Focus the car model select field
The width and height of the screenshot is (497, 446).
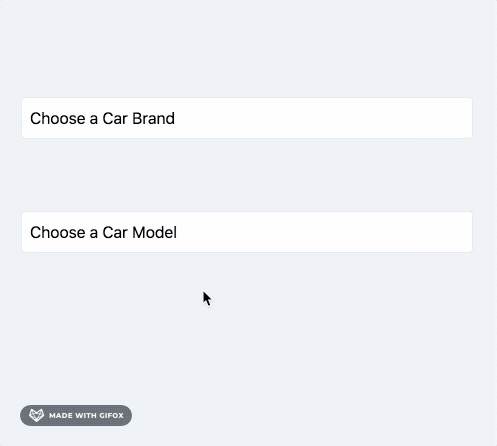(x=247, y=232)
